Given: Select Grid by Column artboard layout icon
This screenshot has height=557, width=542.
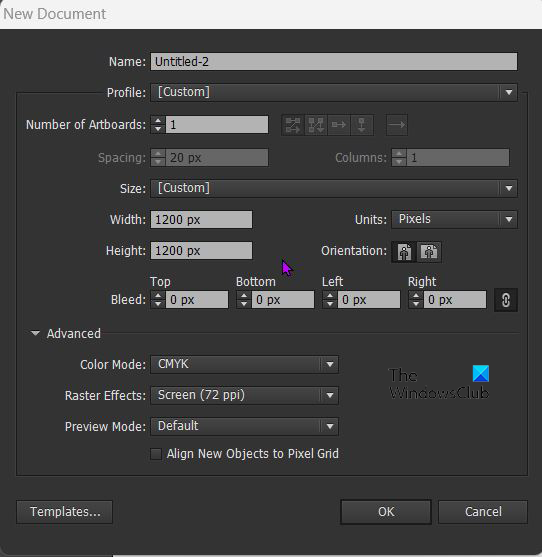Looking at the screenshot, I should [316, 125].
